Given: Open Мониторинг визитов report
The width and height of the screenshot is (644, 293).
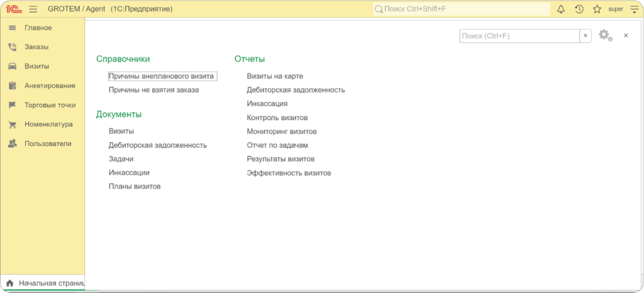Looking at the screenshot, I should [282, 132].
